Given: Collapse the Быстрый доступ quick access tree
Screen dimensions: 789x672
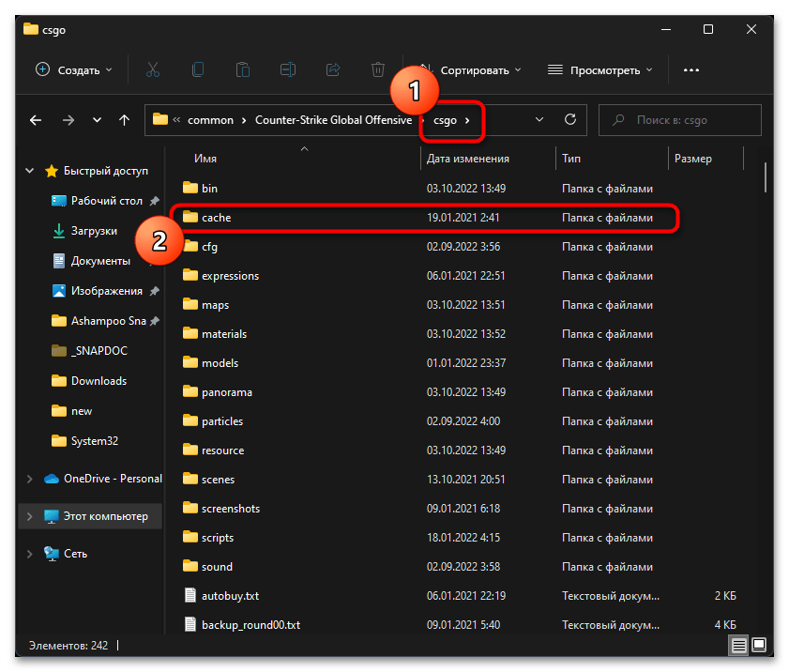Looking at the screenshot, I should (30, 171).
